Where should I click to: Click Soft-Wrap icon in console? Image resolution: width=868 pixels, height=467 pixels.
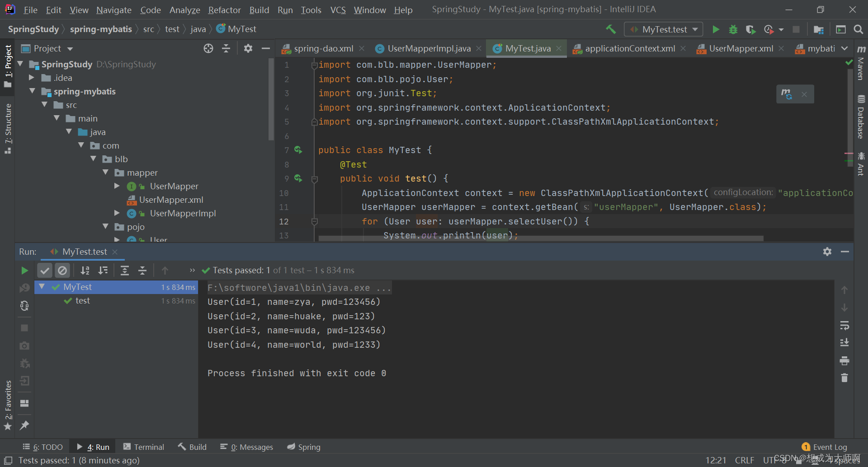[844, 326]
